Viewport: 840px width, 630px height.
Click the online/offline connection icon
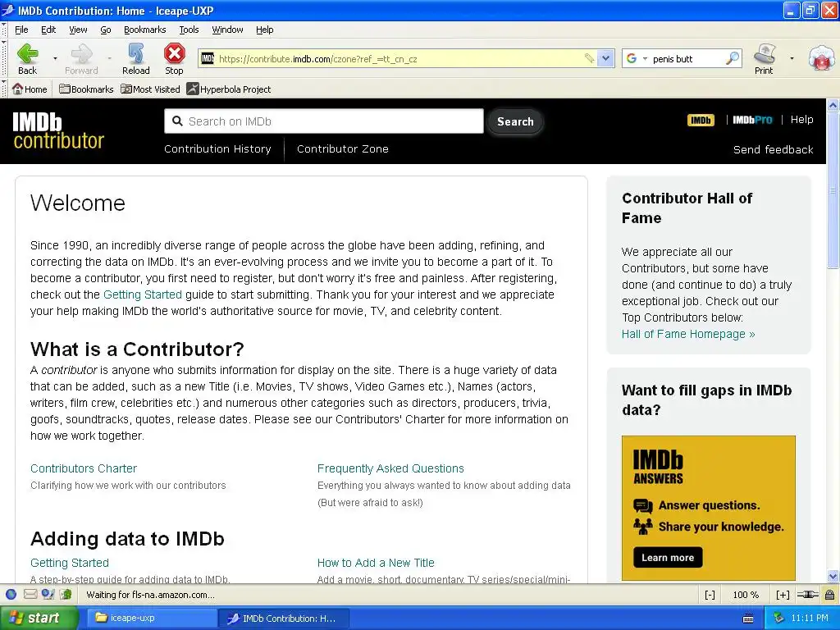[807, 595]
